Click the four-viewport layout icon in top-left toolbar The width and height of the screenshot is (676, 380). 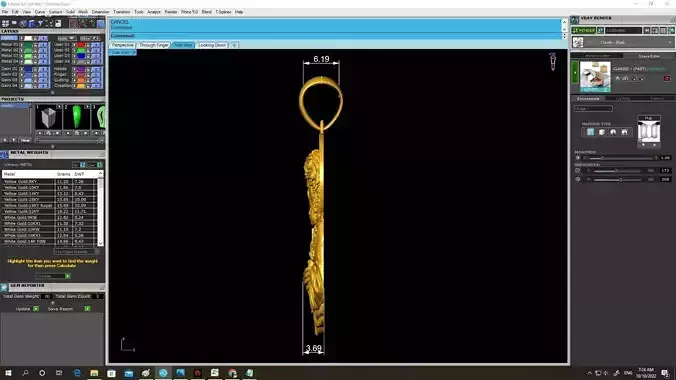click(6, 24)
